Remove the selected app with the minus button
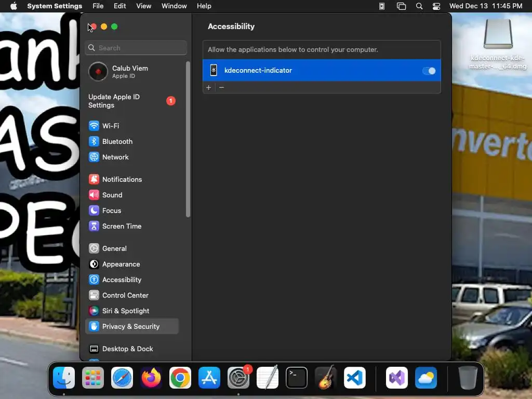532x399 pixels. pos(221,87)
